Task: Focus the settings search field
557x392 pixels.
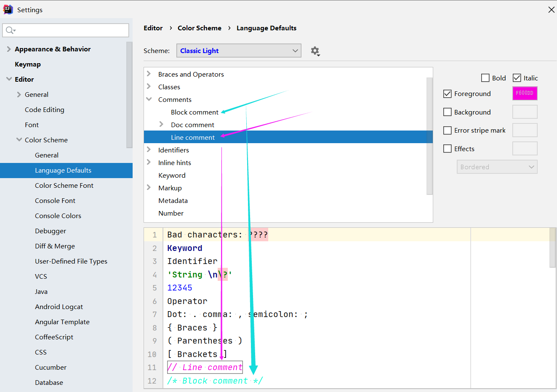Action: point(66,30)
